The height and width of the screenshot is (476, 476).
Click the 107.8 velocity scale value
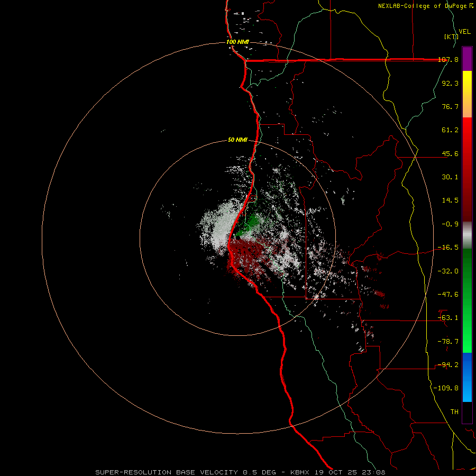pyautogui.click(x=448, y=59)
